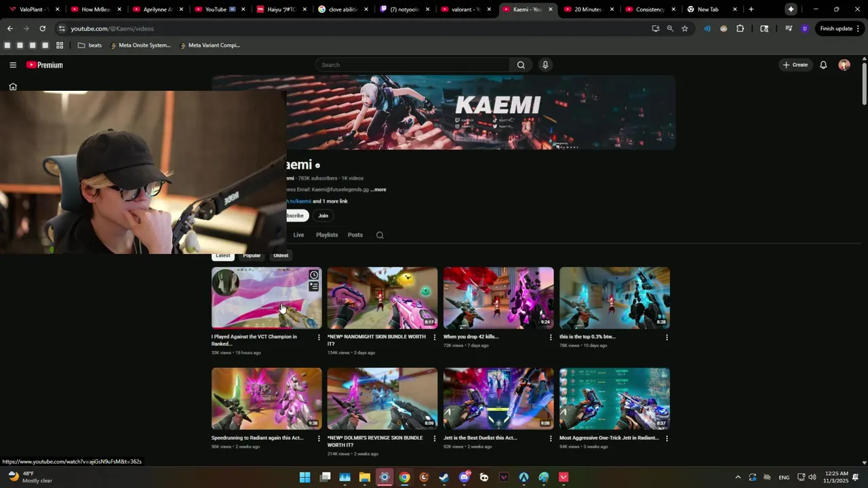Click the Finish update Chrome button
This screenshot has width=868, height=488.
pyautogui.click(x=840, y=28)
